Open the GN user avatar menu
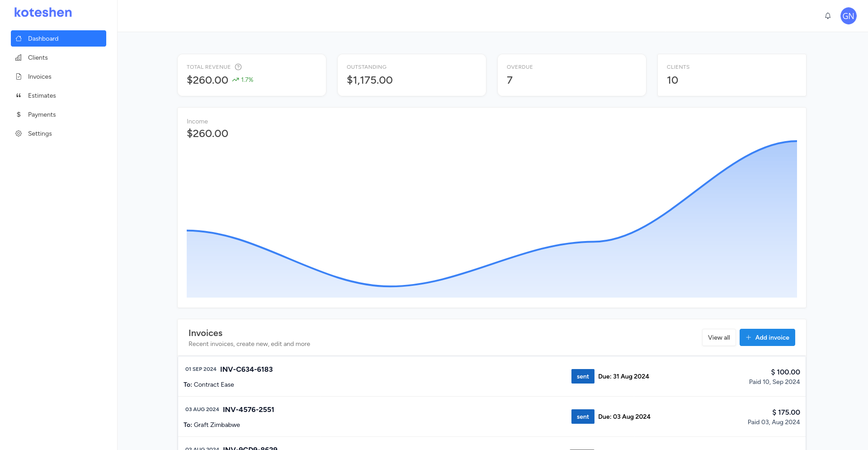 tap(848, 16)
